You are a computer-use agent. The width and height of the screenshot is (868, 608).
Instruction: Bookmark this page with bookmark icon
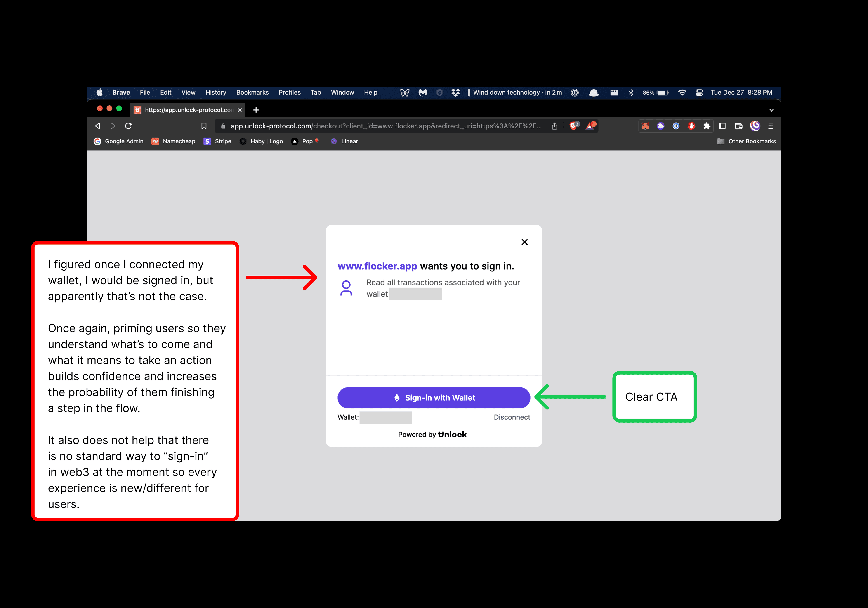tap(204, 126)
